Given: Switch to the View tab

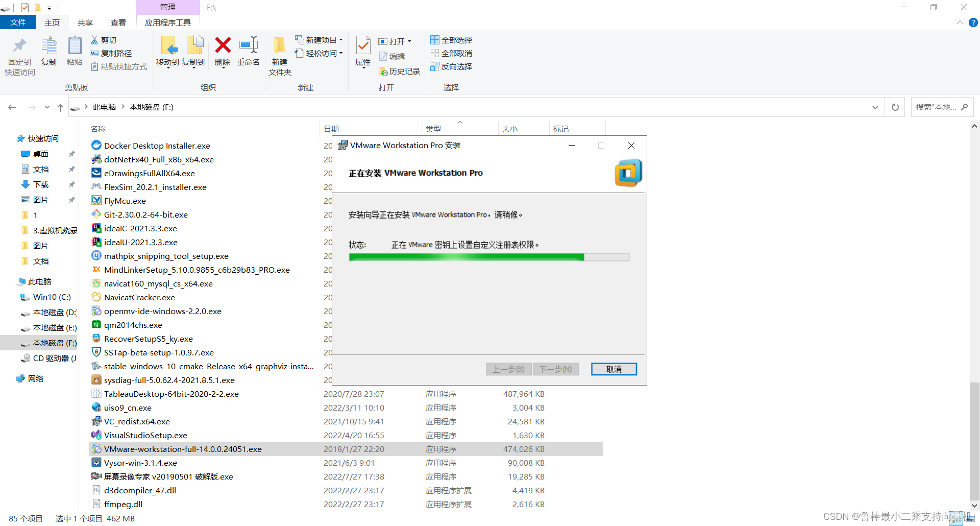Looking at the screenshot, I should (x=118, y=22).
